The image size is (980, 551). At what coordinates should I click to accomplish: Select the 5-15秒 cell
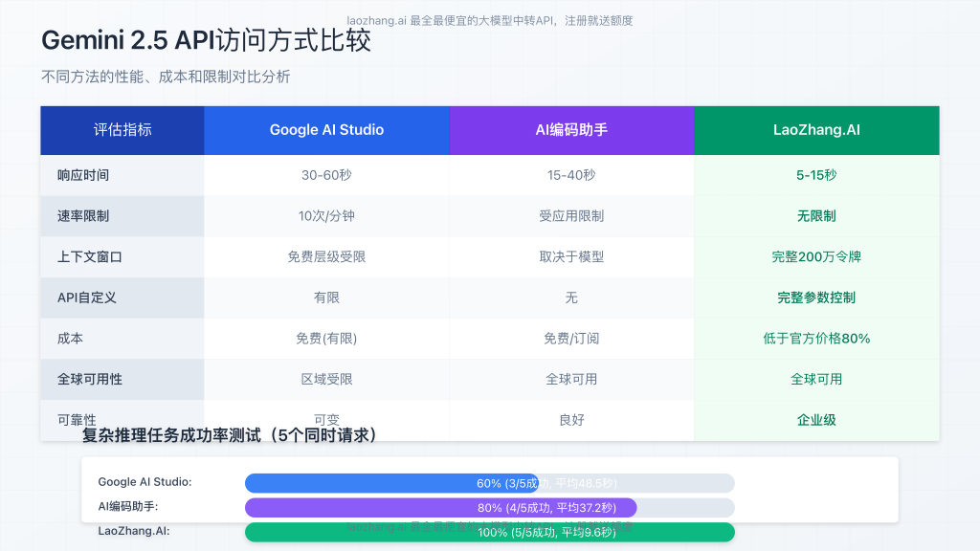coord(816,176)
